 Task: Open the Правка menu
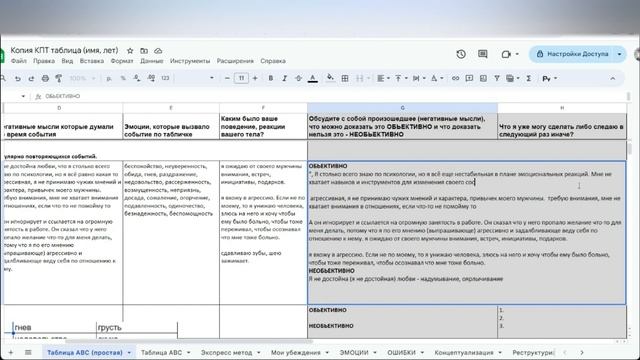coord(44,61)
